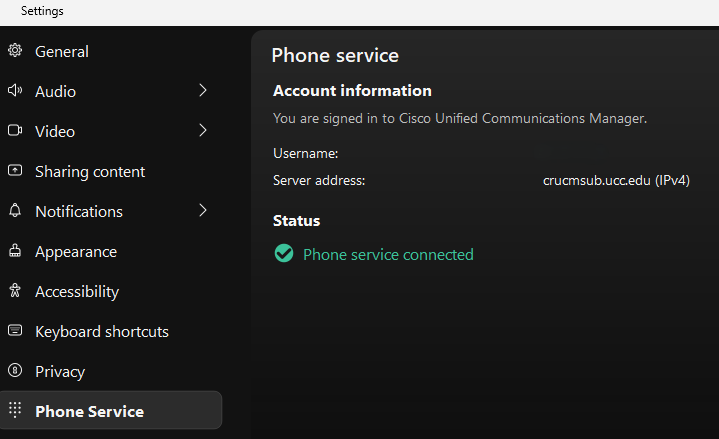Click the Keyboard shortcuts icon
This screenshot has width=719, height=439.
(15, 331)
